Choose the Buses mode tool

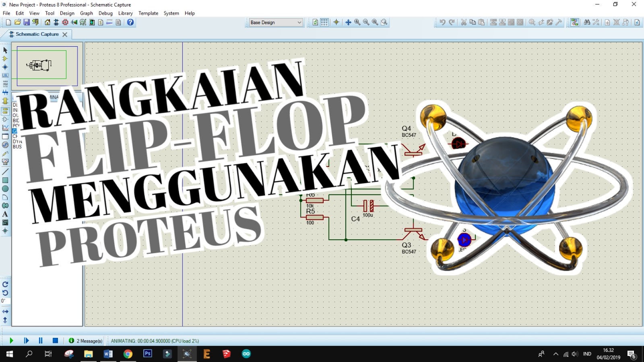click(x=5, y=93)
